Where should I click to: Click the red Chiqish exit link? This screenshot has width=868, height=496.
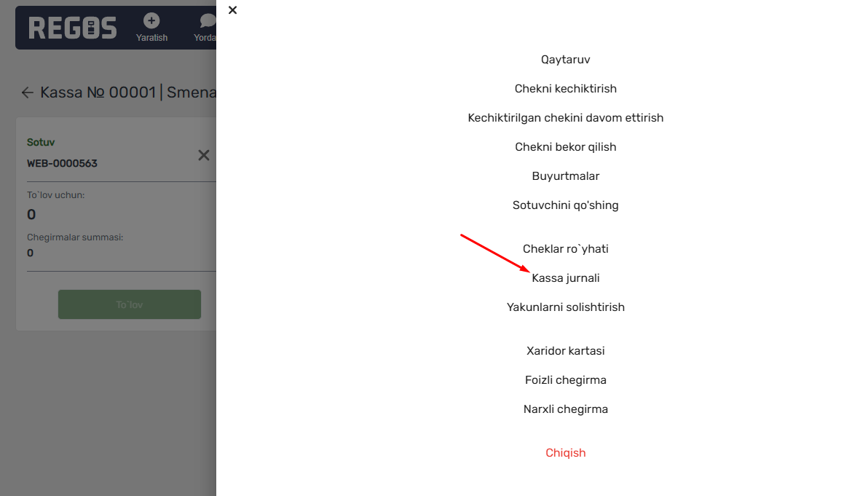pyautogui.click(x=565, y=453)
